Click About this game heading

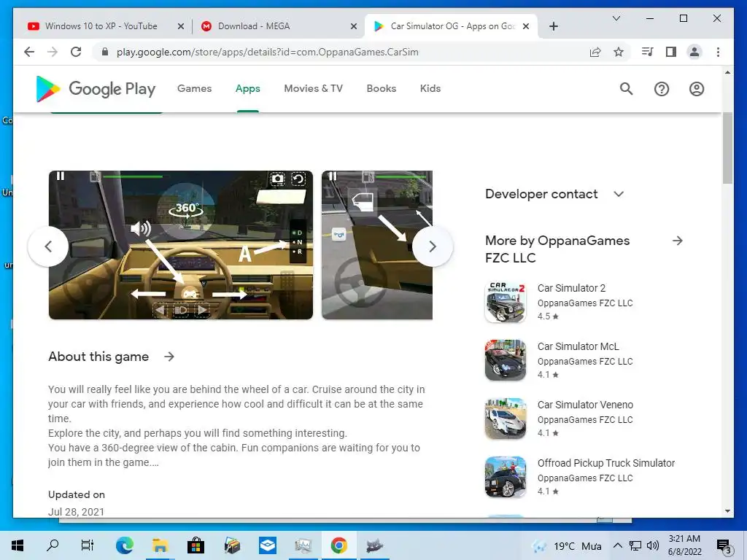(98, 357)
